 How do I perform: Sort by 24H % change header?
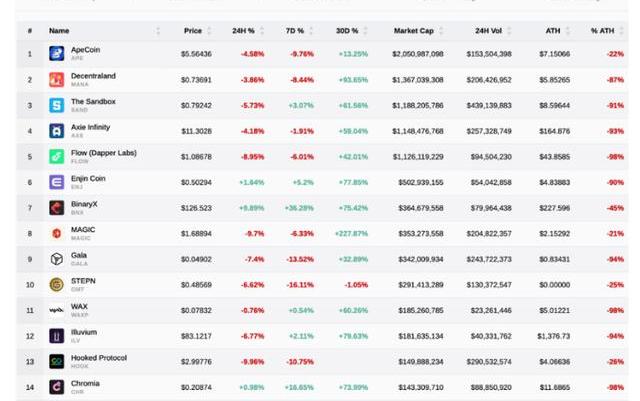244,31
